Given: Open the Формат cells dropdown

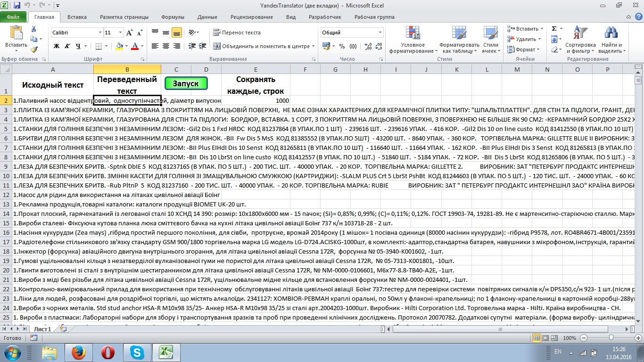Looking at the screenshot, I should [538, 49].
